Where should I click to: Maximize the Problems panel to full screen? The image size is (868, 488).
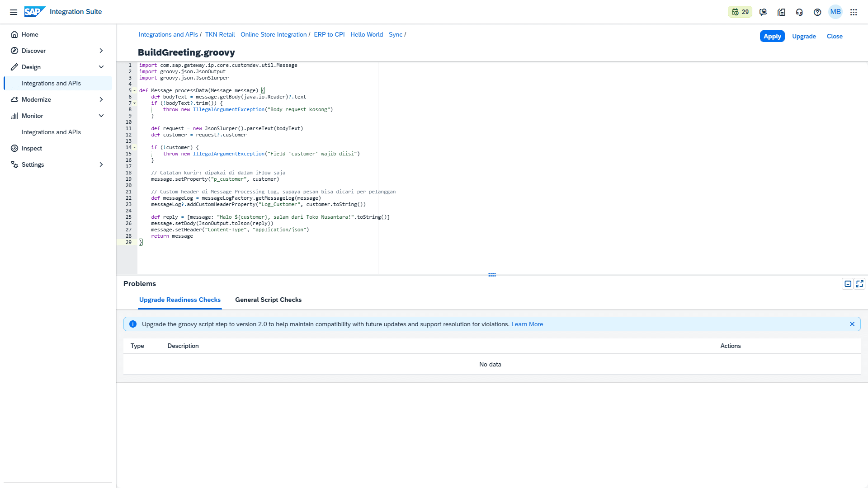point(859,284)
